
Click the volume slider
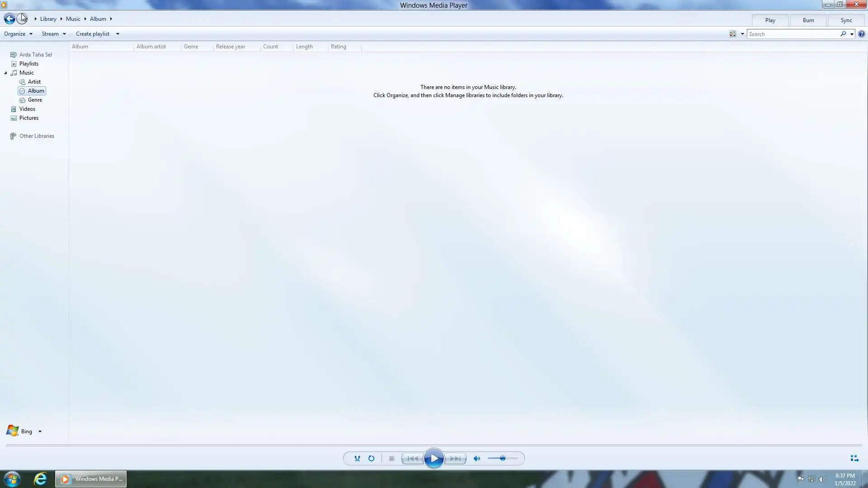[x=503, y=458]
